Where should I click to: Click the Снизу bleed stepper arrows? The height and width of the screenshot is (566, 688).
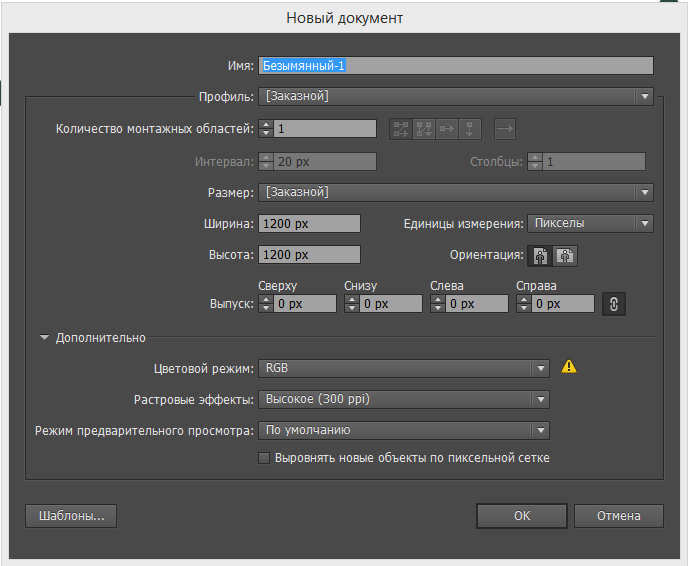pyautogui.click(x=352, y=304)
